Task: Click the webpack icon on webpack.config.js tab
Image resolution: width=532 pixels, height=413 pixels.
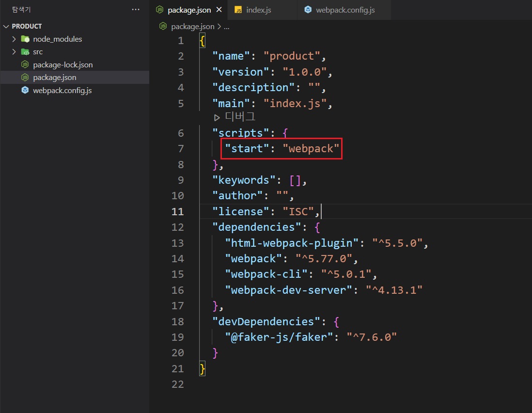Action: click(x=308, y=10)
